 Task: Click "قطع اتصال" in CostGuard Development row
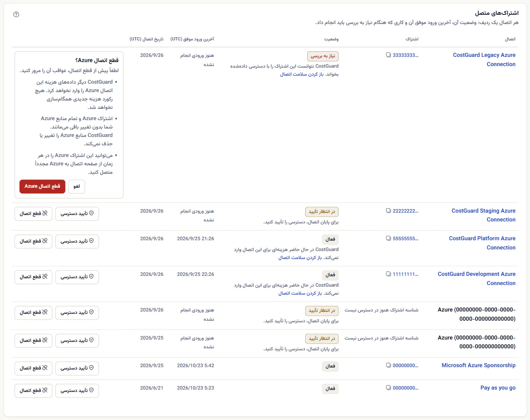(34, 277)
